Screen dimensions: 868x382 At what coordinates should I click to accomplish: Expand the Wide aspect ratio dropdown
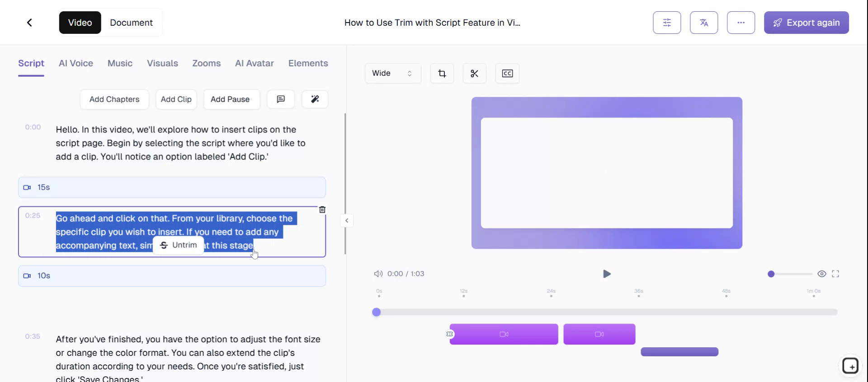coord(393,73)
